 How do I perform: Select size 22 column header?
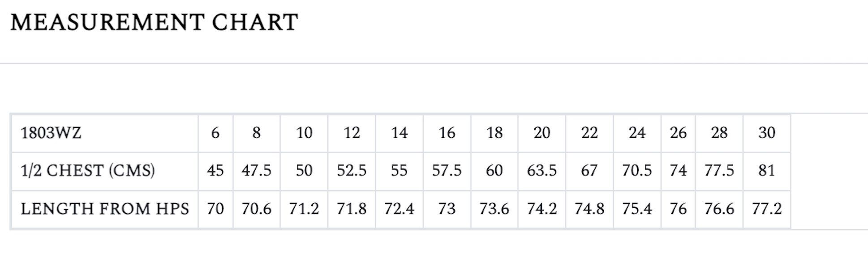[589, 133]
